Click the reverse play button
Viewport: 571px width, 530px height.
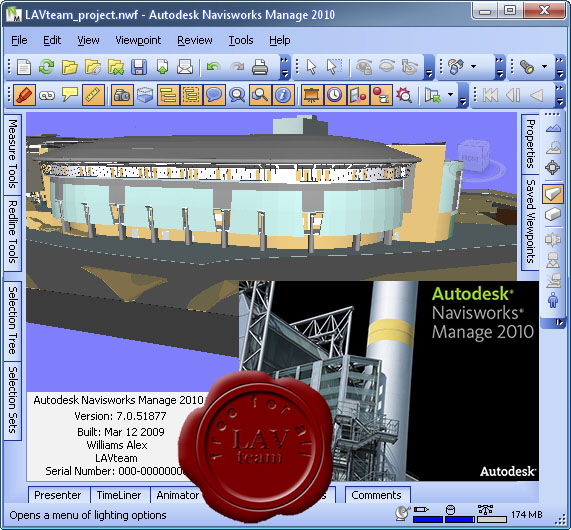coord(536,95)
